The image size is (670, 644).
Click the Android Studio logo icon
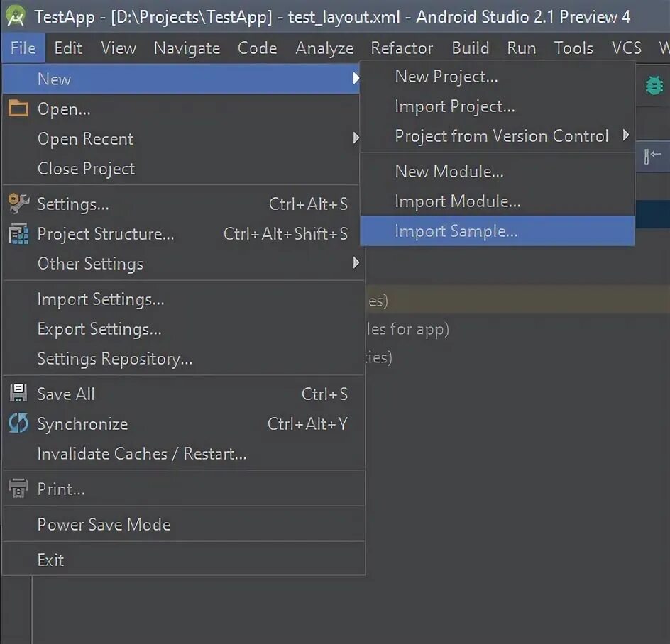[x=16, y=16]
